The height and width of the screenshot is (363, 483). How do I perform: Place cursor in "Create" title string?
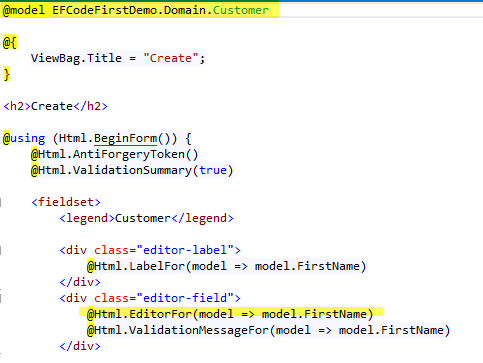171,58
